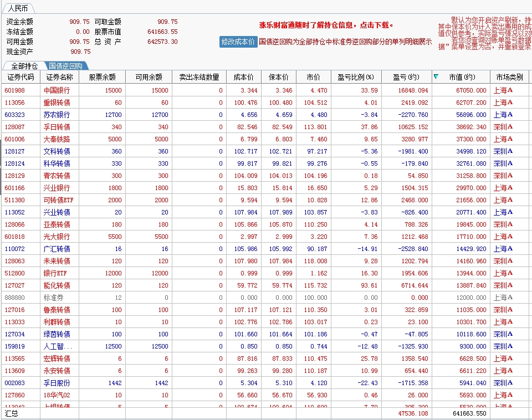Click security code 002083

click(x=14, y=383)
